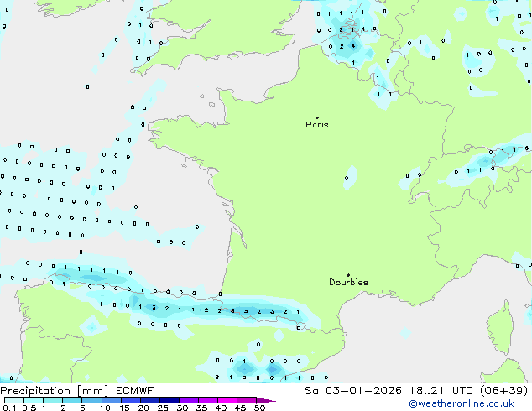532x411 pixels.
Task: Click the legend value label '0.1'
Action: click(x=9, y=408)
